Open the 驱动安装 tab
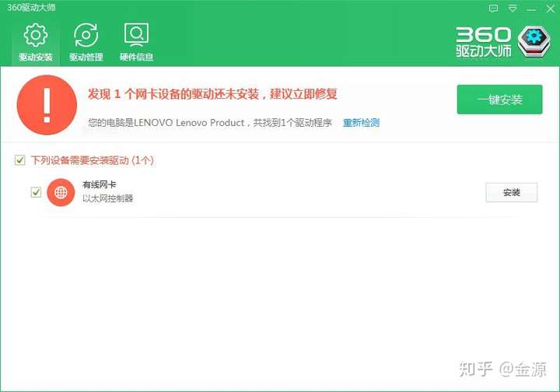 35,42
